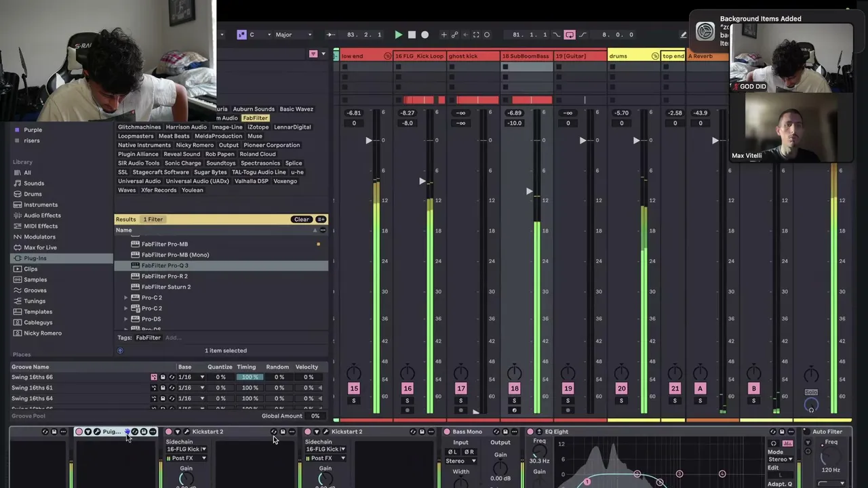Click Bass Mono hot-swap icon
This screenshot has width=868, height=488.
pos(496,432)
